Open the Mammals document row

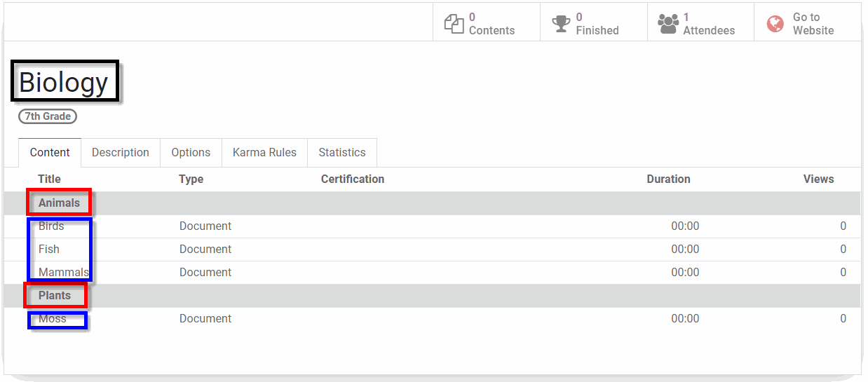coord(63,273)
